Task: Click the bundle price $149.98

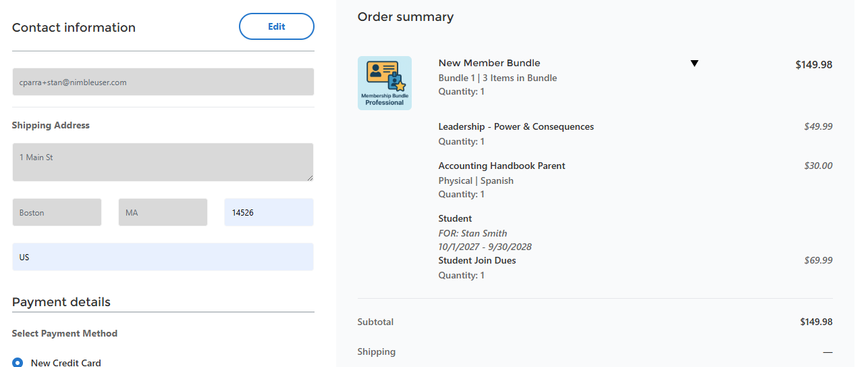Action: (x=813, y=65)
